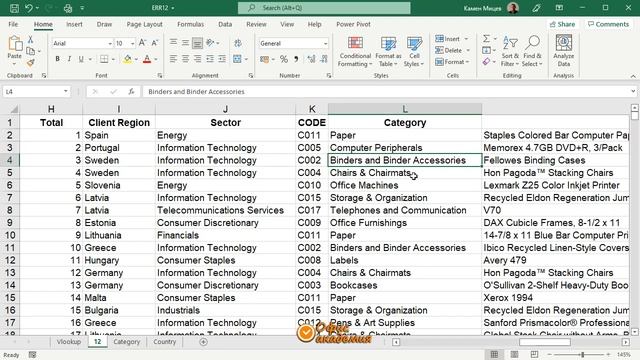Toggle Bold formatting
Image resolution: width=640 pixels, height=360 pixels.
click(58, 59)
